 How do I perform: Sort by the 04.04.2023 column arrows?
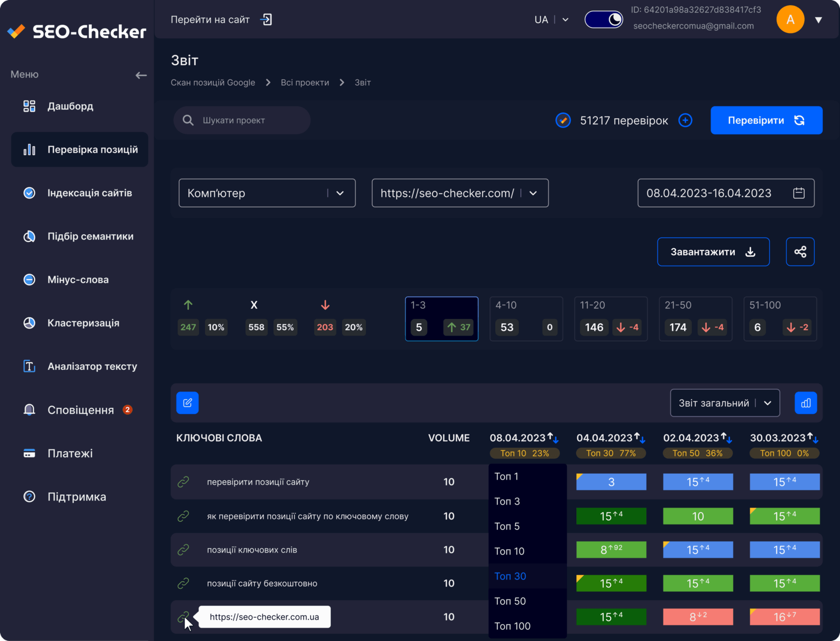[x=640, y=438]
